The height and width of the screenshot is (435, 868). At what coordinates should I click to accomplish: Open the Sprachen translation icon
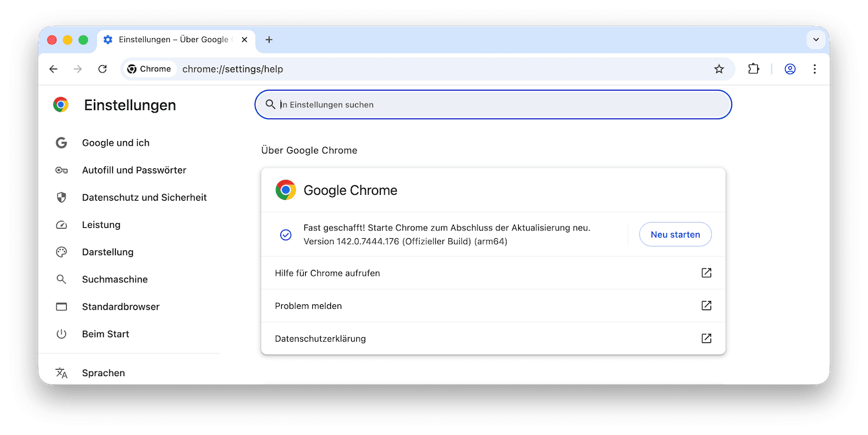click(61, 372)
